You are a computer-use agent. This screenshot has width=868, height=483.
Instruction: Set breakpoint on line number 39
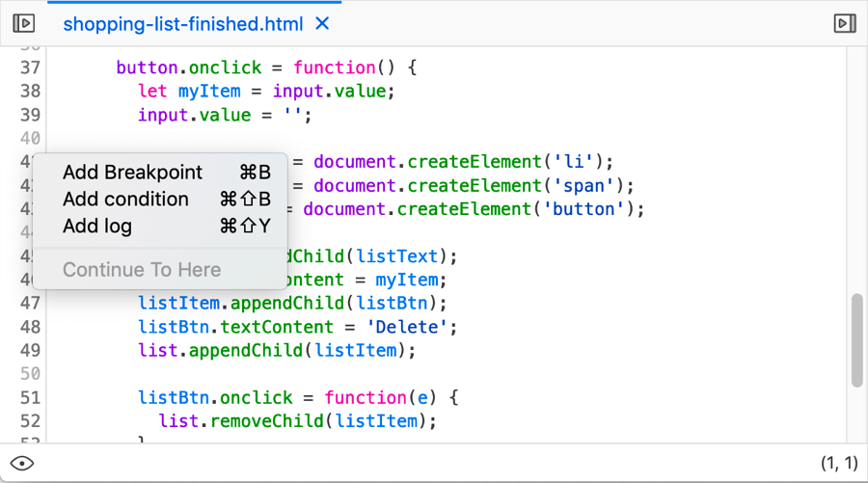[x=30, y=115]
